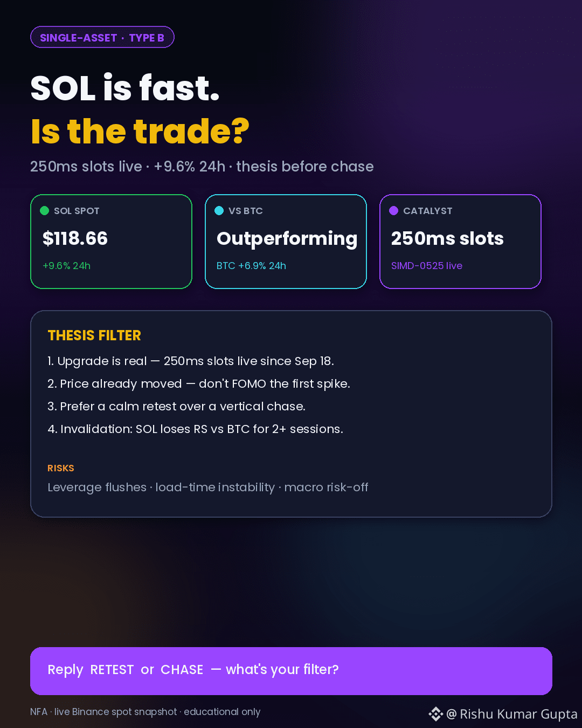This screenshot has height=728, width=582.
Task: Select the $118.66 SOL spot price
Action: pos(75,238)
